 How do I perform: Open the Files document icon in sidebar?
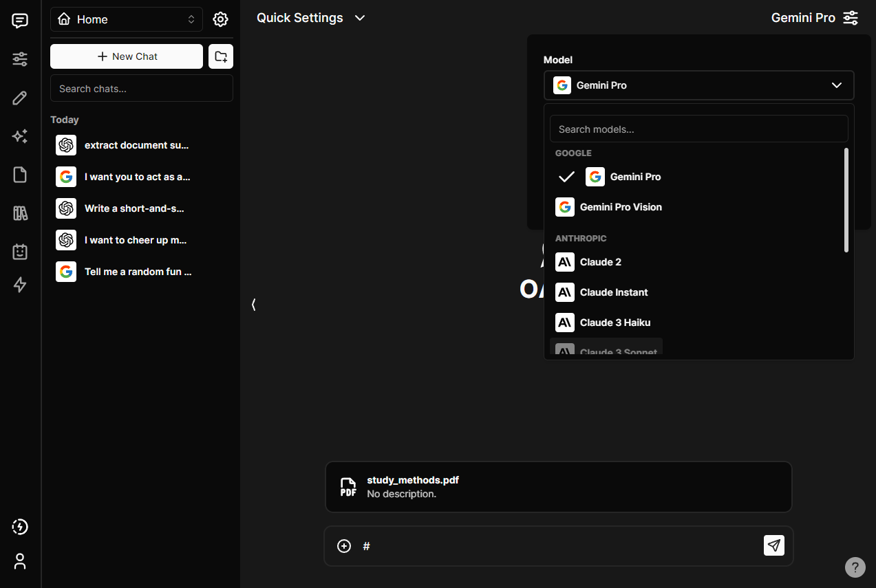tap(20, 175)
